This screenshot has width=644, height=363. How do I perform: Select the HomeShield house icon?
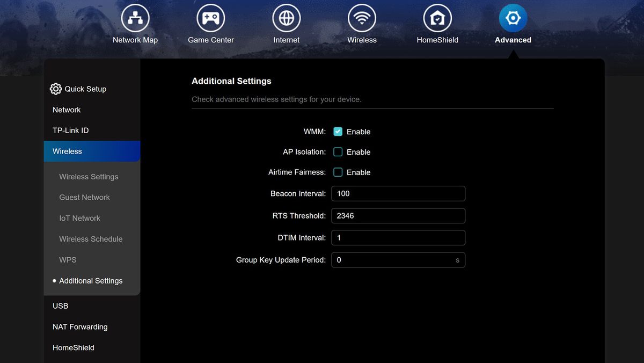click(437, 17)
